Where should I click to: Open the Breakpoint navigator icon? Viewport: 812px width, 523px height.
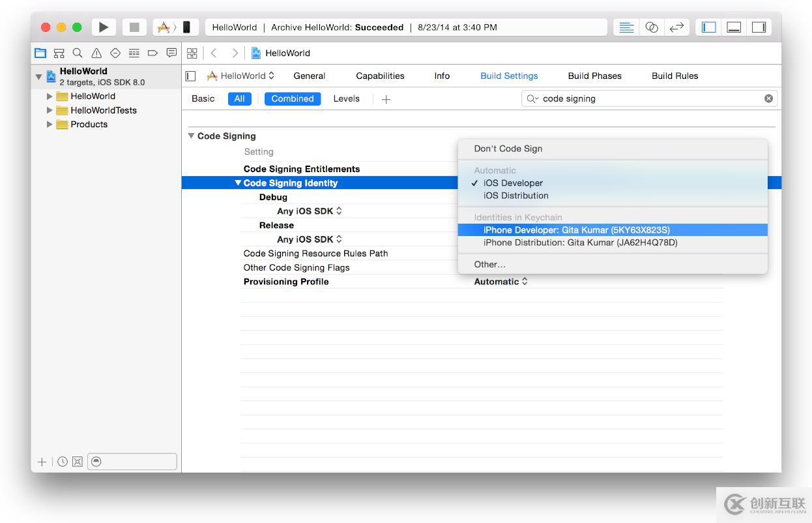153,53
